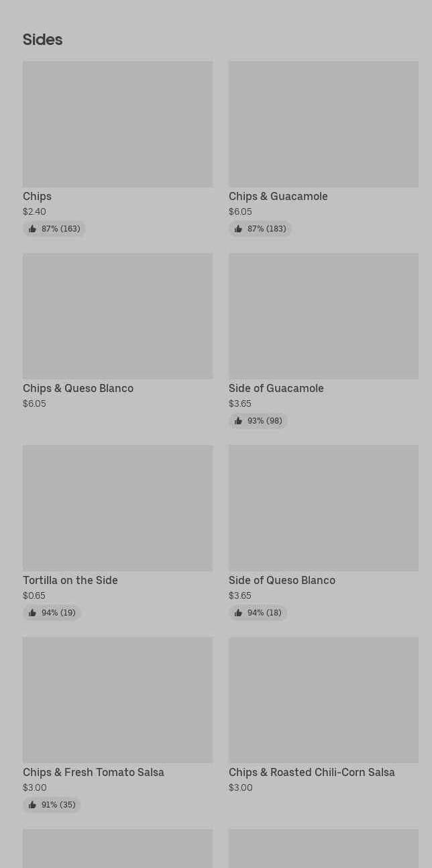The height and width of the screenshot is (868, 432).
Task: Click thumbs-up icon under Side of Guacamole
Action: click(238, 421)
